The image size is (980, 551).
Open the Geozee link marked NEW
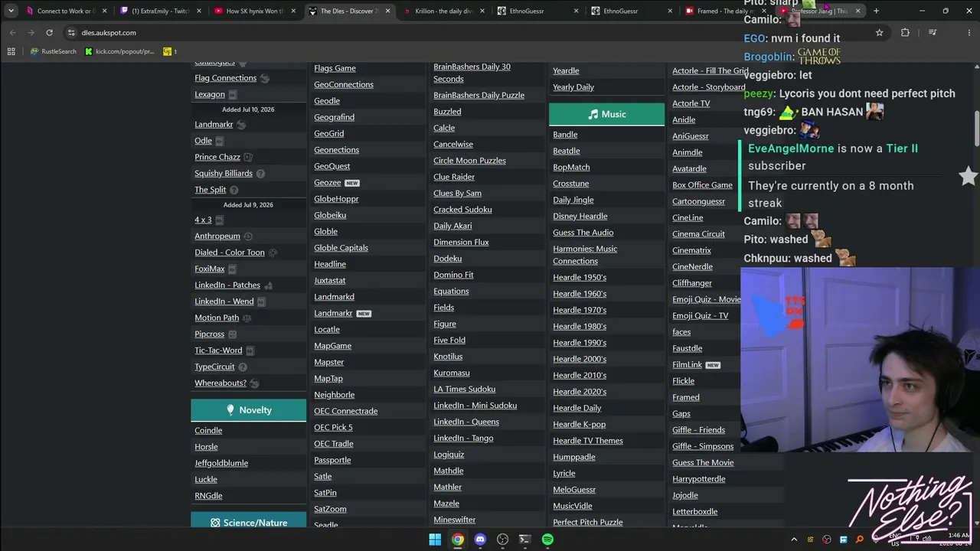tap(327, 183)
